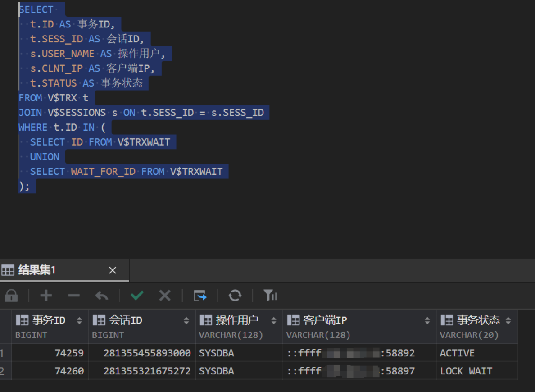Sort by the 操作用户 column arrows

click(274, 320)
